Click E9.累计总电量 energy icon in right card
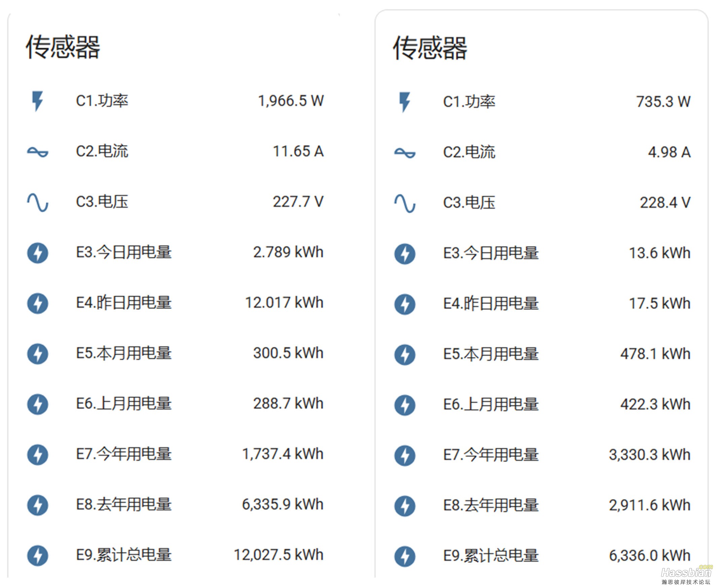The height and width of the screenshot is (588, 720). tap(405, 556)
